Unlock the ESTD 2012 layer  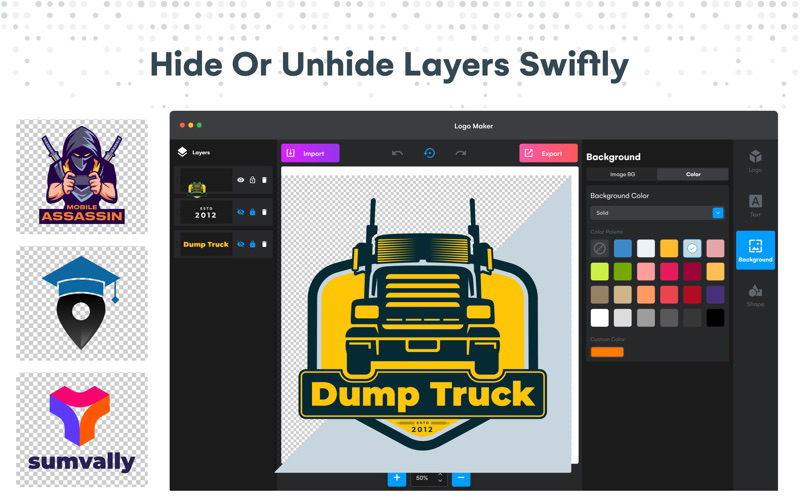click(253, 212)
